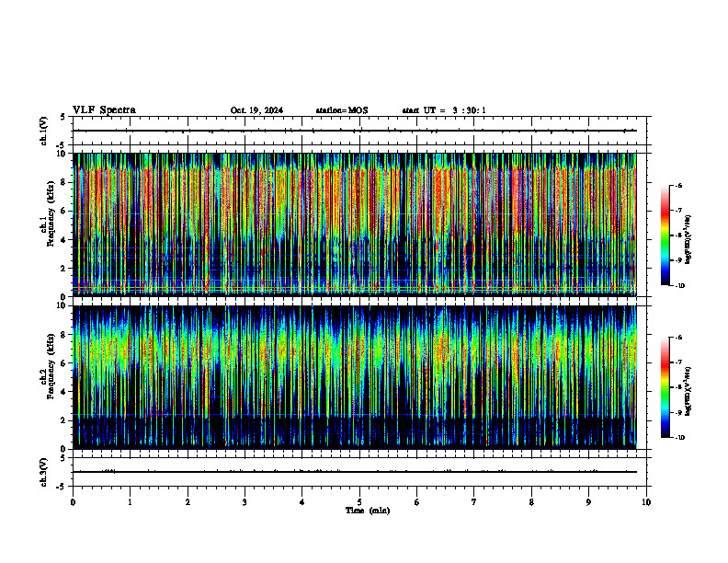This screenshot has height=563, width=728.
Task: Click the "6" kHz tick on ch.2 frequency axis
Action: tap(64, 363)
